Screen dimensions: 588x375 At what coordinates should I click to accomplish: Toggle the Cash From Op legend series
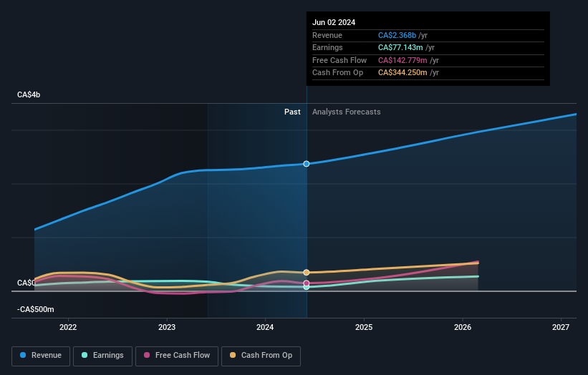point(261,356)
